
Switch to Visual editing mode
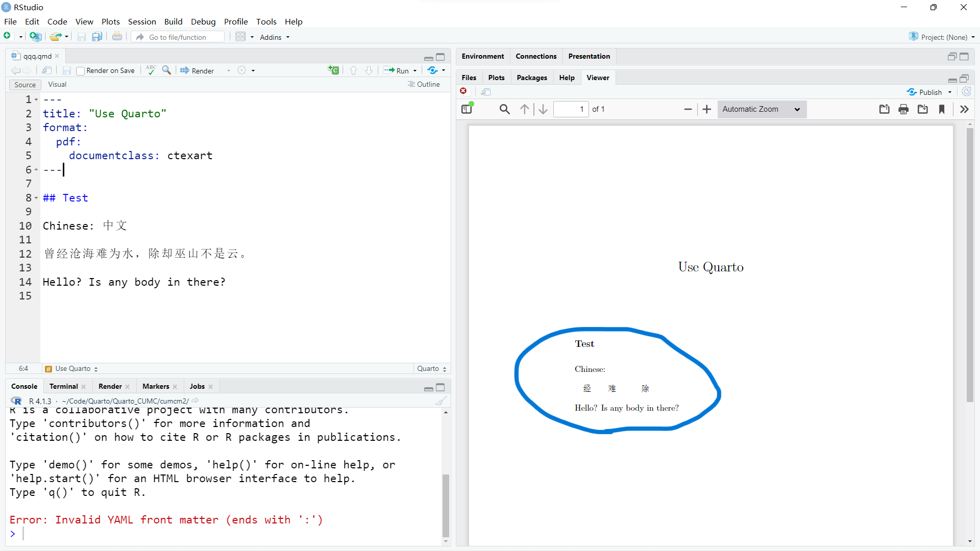point(57,84)
